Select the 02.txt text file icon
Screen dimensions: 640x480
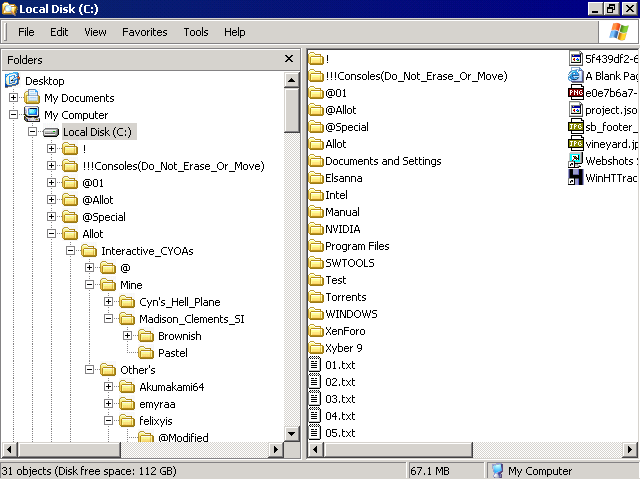pos(314,381)
